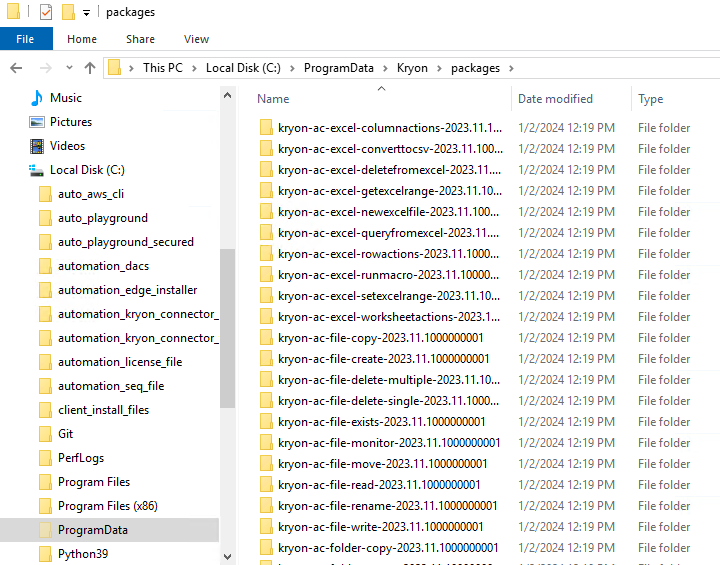Screen dimensions: 720x565
Task: Expand chevron after Local Disk (C:) in breadcrumb
Action: pos(292,68)
